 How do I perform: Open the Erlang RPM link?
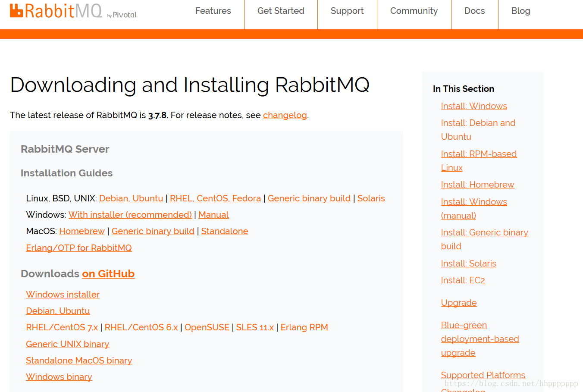(x=304, y=327)
